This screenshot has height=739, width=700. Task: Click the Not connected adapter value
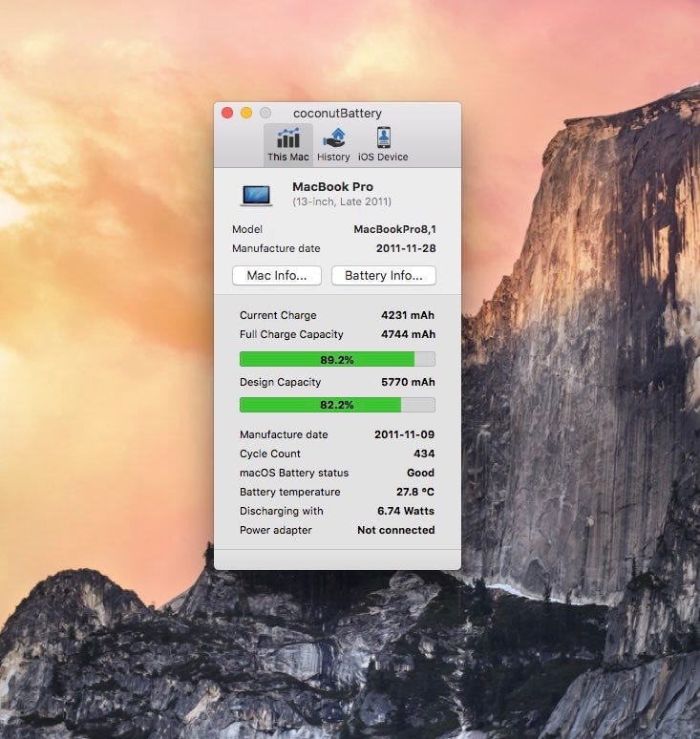click(x=396, y=530)
